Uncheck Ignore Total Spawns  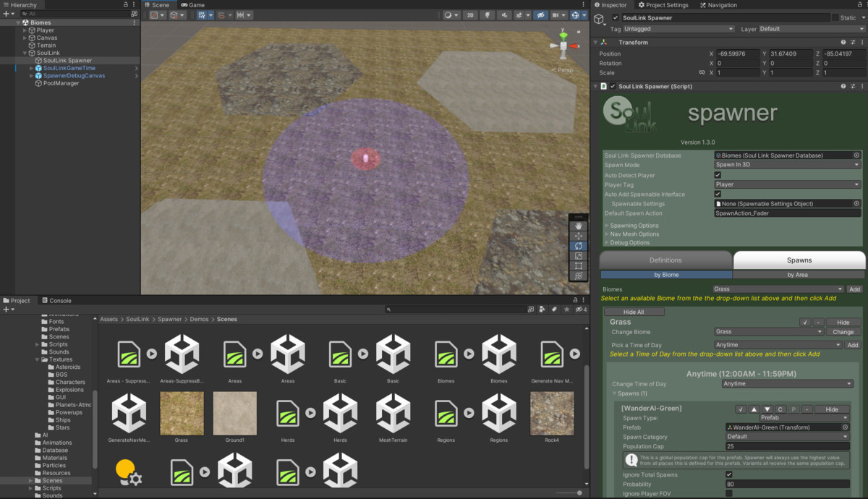728,474
